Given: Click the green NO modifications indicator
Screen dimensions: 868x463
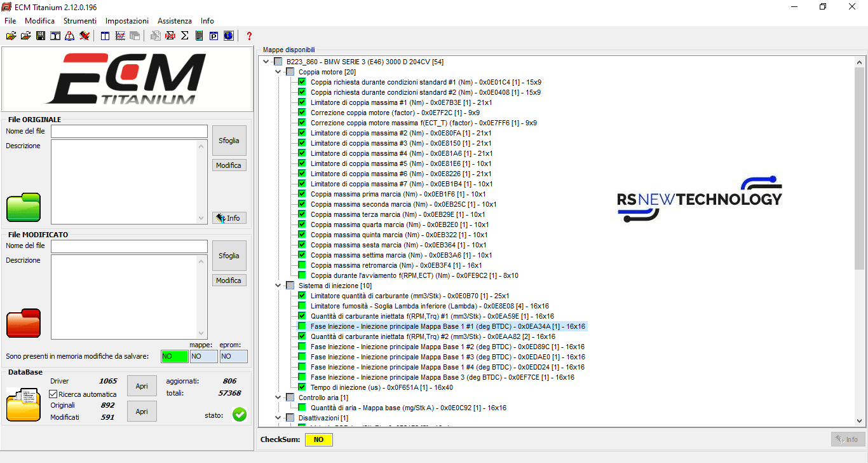Looking at the screenshot, I should point(174,357).
